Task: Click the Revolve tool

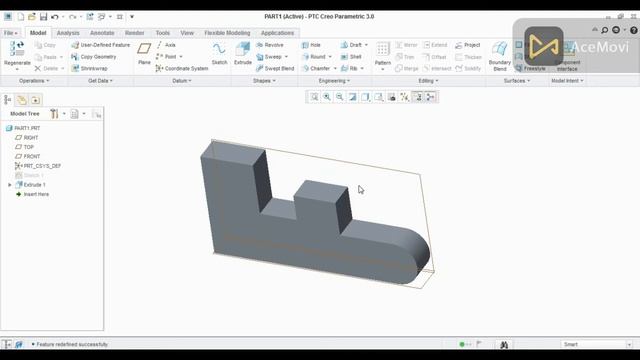Action: click(270, 45)
